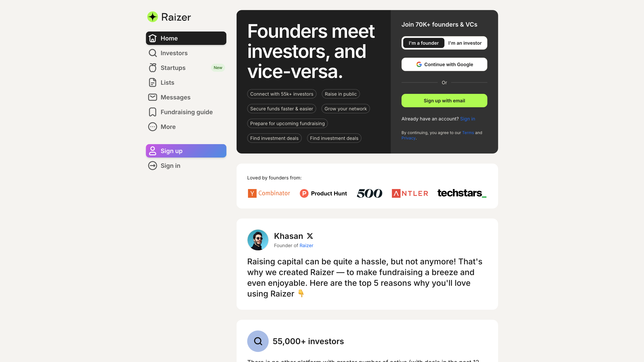Click Khasan's profile picture
The height and width of the screenshot is (362, 644).
pyautogui.click(x=258, y=240)
